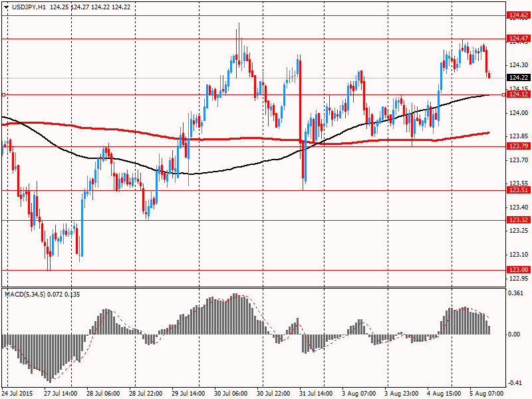Image resolution: width=532 pixels, height=399 pixels.
Task: Click the USDJPY,H1 chart title text
Action: (x=24, y=6)
